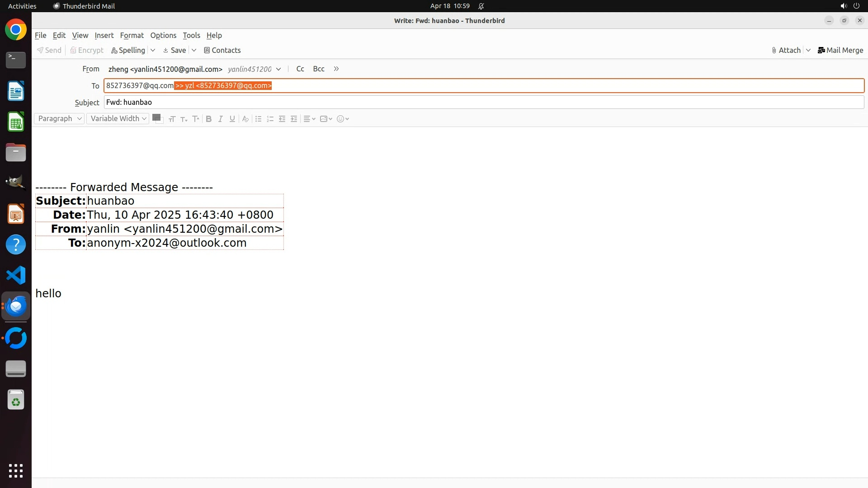The image size is (868, 488).
Task: Click the outdent text icon
Action: click(282, 119)
